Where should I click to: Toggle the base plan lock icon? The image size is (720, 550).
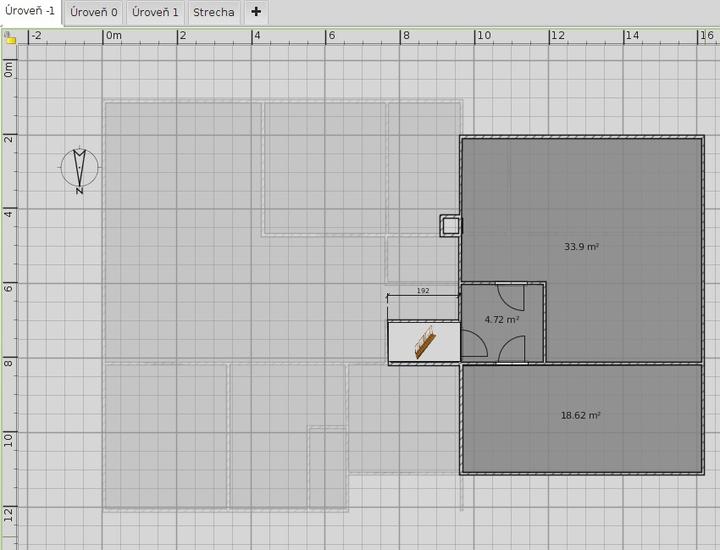(10, 38)
